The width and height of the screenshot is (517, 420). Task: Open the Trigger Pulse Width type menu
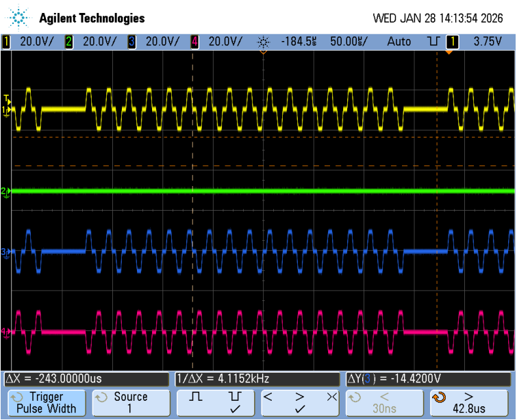pyautogui.click(x=46, y=403)
